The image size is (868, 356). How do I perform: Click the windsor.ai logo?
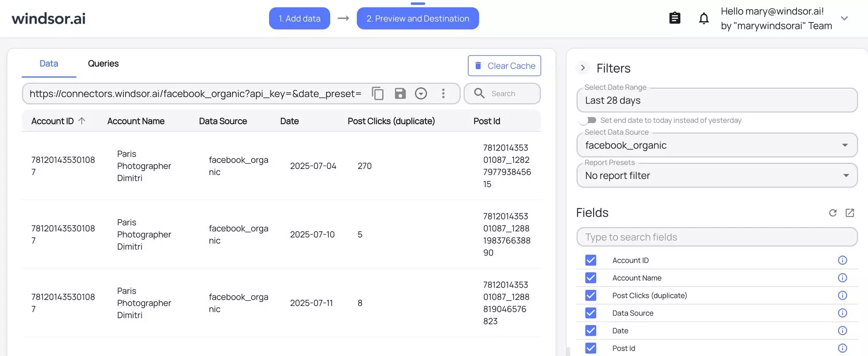49,18
